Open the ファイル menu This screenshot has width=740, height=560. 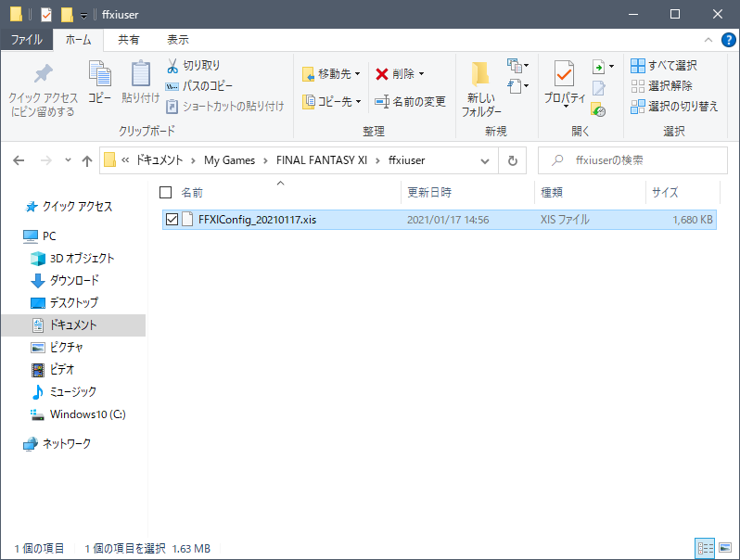(x=26, y=40)
